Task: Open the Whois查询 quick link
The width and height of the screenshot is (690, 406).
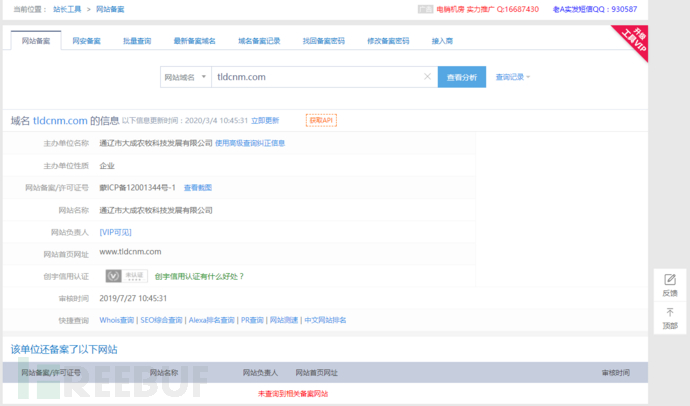Action: pyautogui.click(x=117, y=320)
